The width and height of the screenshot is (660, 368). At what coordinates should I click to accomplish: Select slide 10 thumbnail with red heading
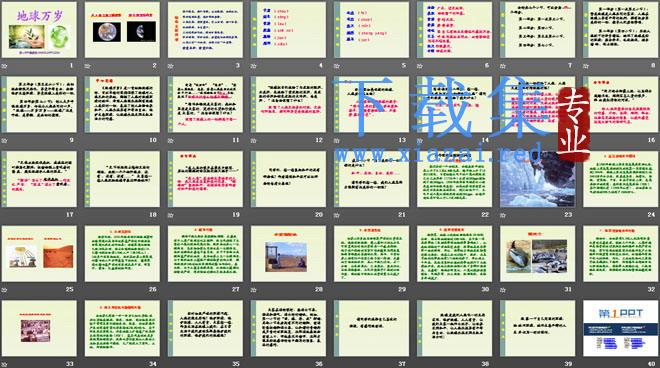pyautogui.click(x=122, y=104)
